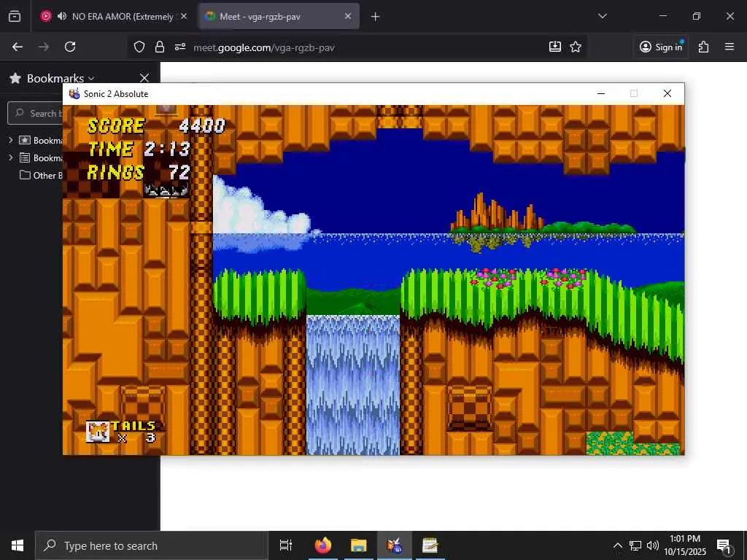
Task: Mute the NO ERA AMOR tab audio
Action: click(x=62, y=16)
